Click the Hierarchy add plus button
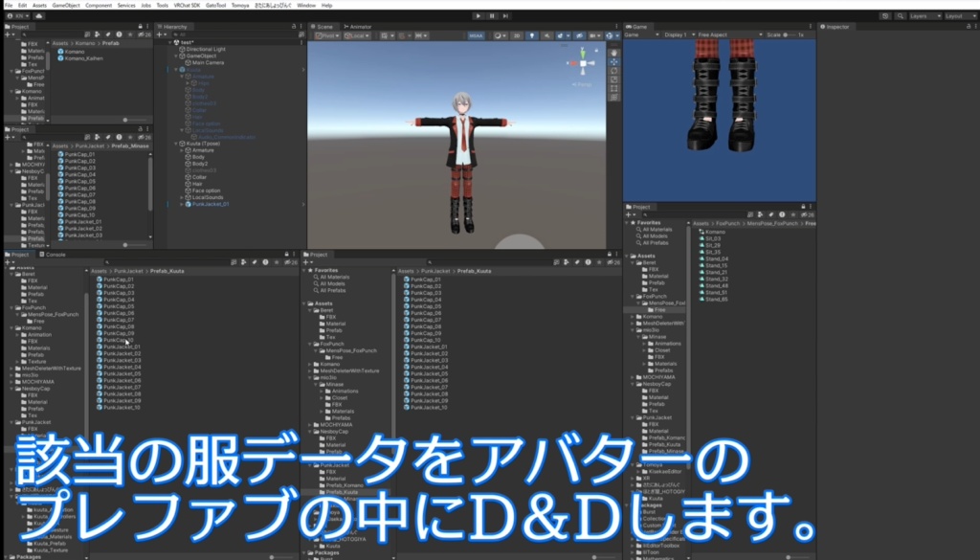 tap(161, 35)
